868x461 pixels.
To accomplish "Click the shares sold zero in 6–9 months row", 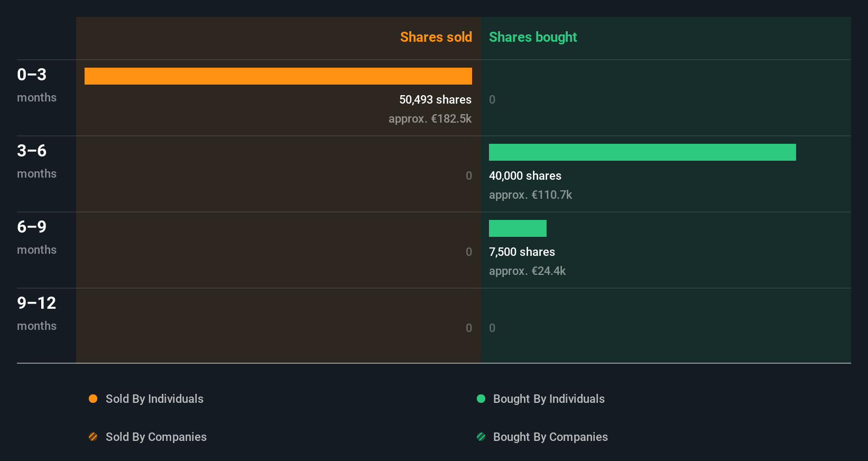I will point(469,252).
